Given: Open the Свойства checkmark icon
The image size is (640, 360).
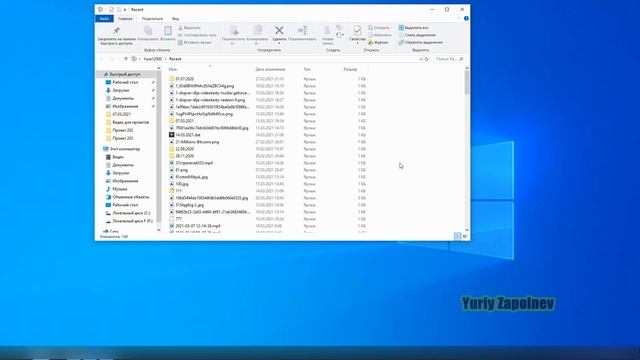Looking at the screenshot, I should 357,30.
